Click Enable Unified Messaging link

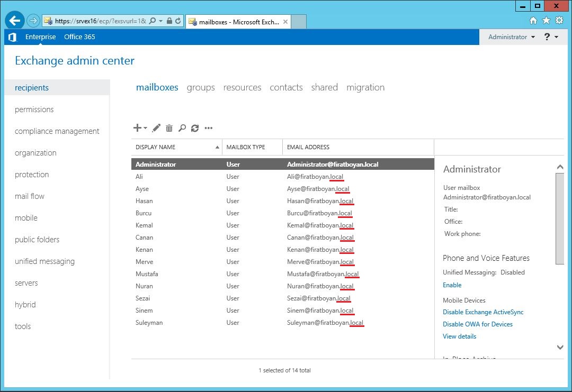pyautogui.click(x=452, y=285)
